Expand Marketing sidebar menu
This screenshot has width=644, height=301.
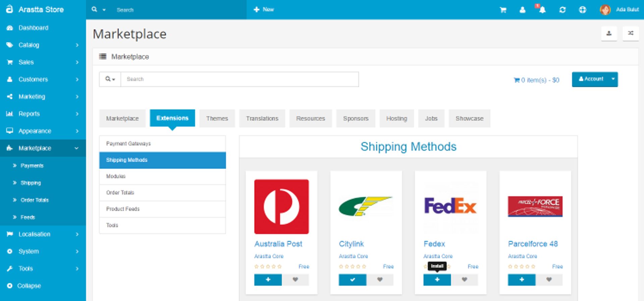coord(43,96)
